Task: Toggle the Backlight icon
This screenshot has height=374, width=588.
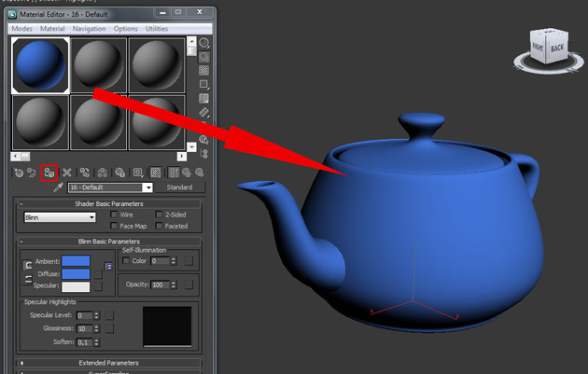Action: click(203, 57)
